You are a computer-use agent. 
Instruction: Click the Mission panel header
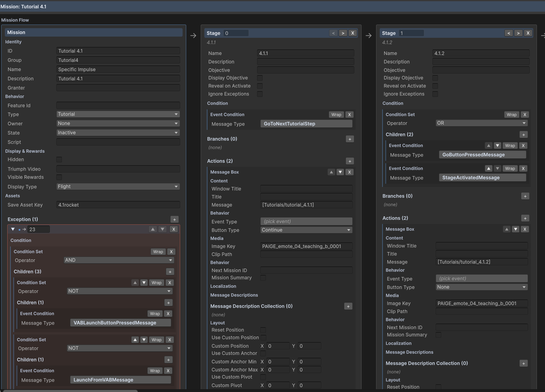point(94,33)
